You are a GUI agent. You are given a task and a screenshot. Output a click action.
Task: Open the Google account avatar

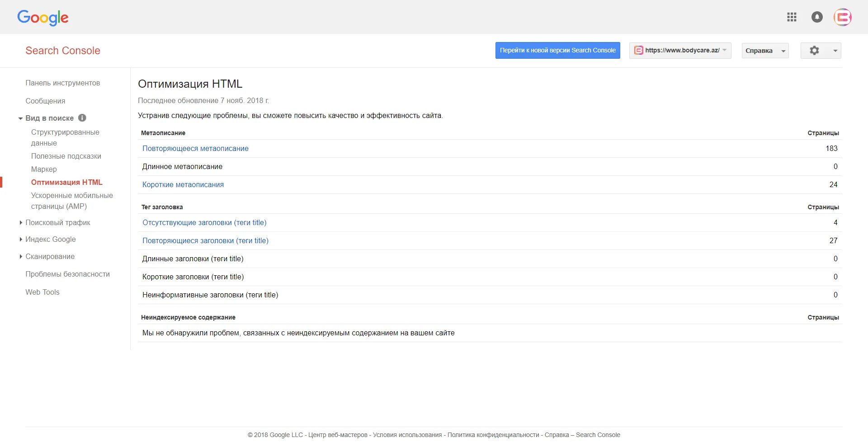(x=843, y=17)
